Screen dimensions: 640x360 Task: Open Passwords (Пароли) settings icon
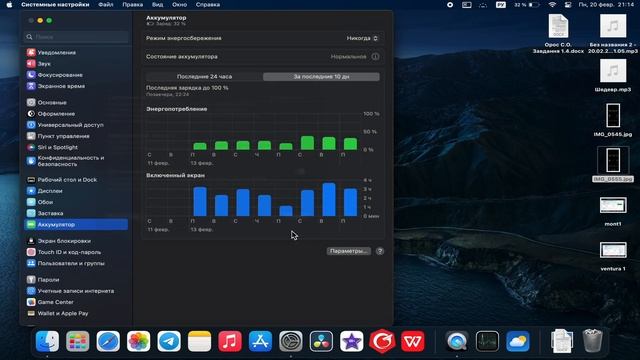(31, 280)
